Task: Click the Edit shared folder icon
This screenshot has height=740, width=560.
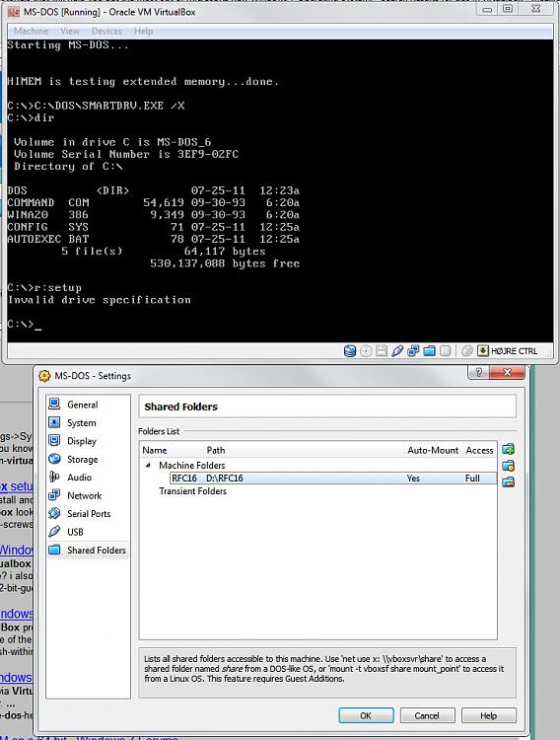Action: pos(508,466)
